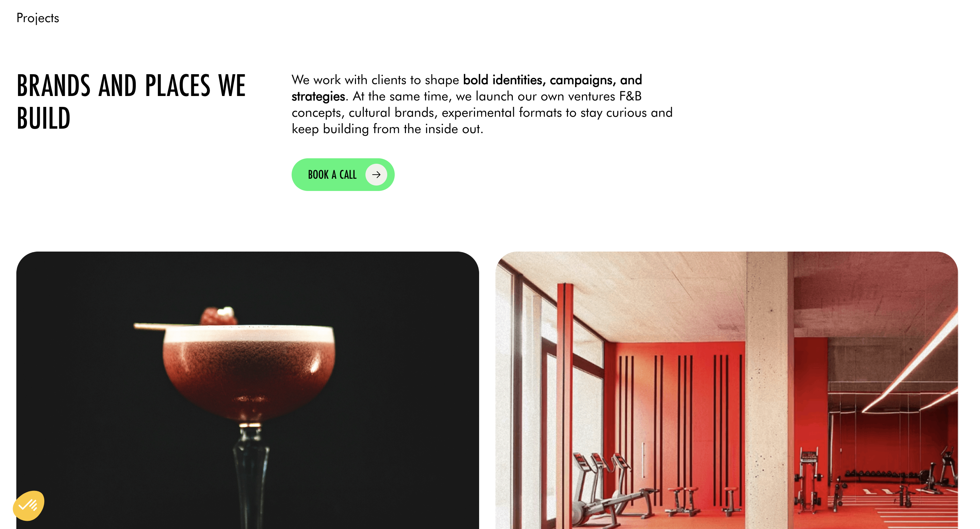Click the foam top of the cocktail drink
The height and width of the screenshot is (529, 980).
(249, 334)
